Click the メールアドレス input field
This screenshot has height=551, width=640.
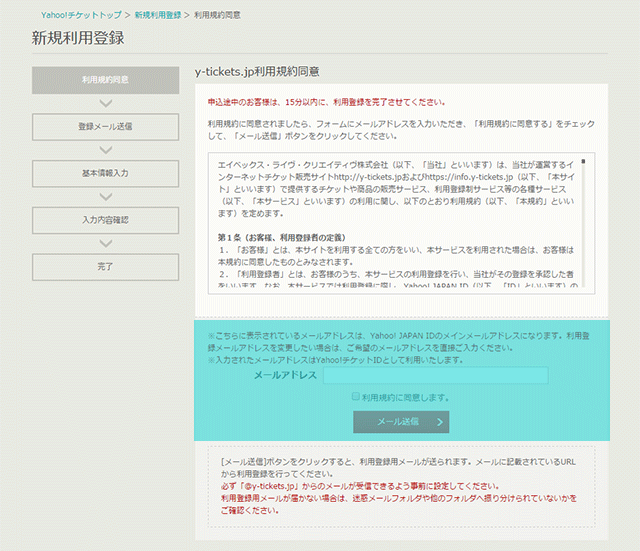pyautogui.click(x=436, y=375)
